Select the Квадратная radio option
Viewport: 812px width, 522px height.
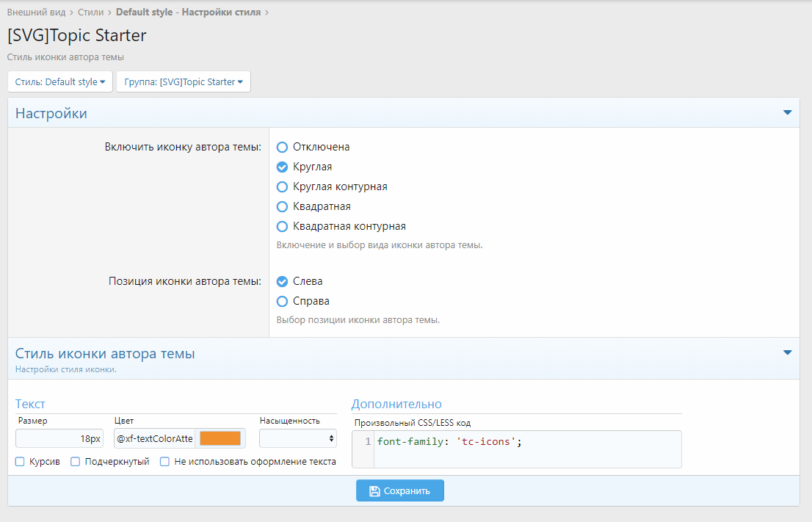pyautogui.click(x=282, y=206)
